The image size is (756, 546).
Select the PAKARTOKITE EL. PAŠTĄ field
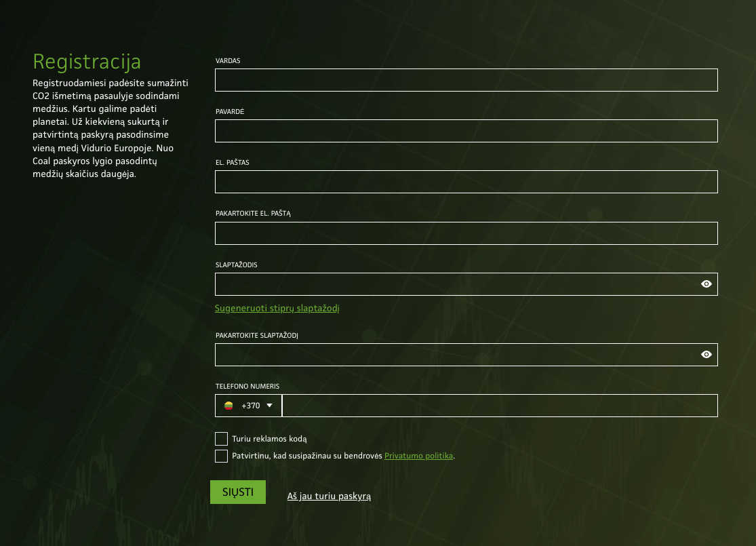click(x=466, y=233)
